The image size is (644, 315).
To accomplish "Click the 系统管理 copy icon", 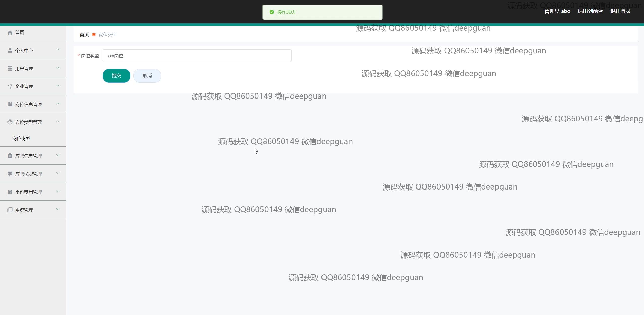I will pos(10,210).
